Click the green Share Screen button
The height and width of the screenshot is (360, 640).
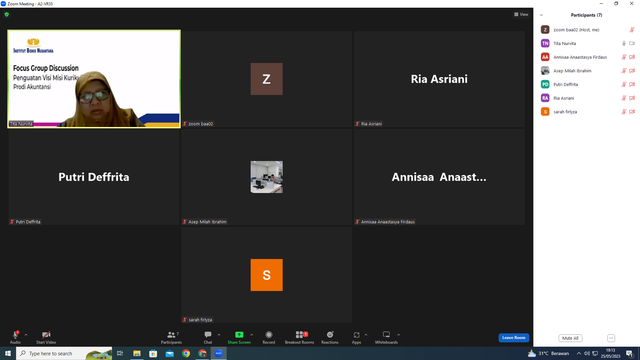(x=239, y=337)
